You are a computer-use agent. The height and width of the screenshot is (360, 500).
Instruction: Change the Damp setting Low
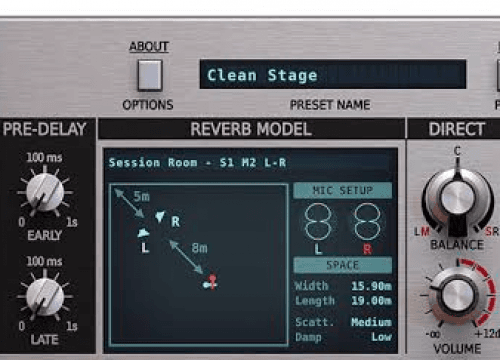[382, 337]
